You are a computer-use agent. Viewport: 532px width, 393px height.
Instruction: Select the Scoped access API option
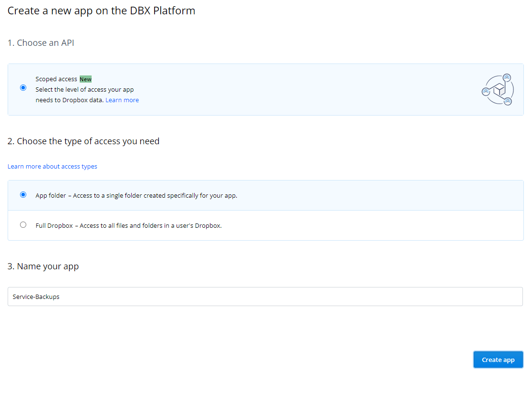23,88
